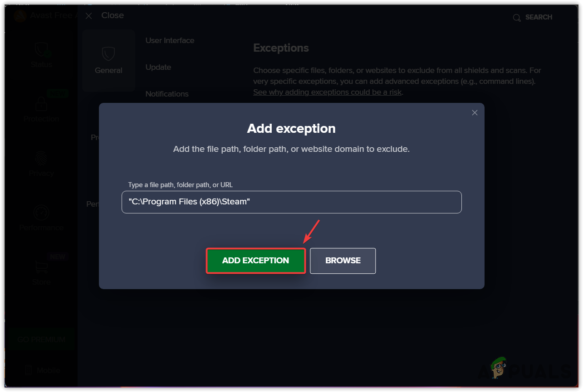Select the Notifications settings section

point(167,94)
